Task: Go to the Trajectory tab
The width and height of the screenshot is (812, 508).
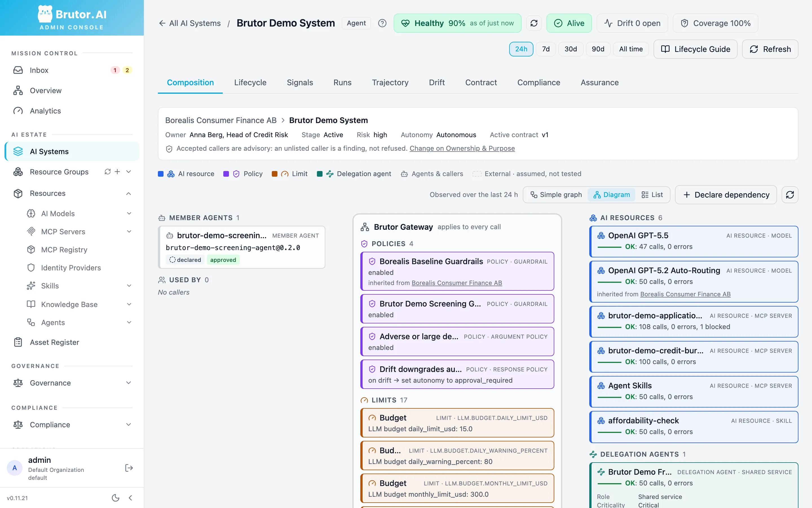Action: click(390, 82)
